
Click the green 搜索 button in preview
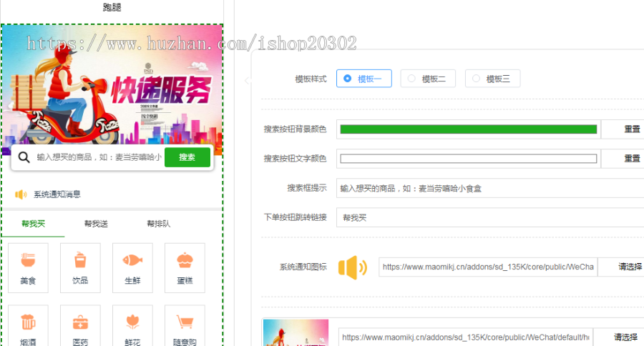(x=187, y=157)
